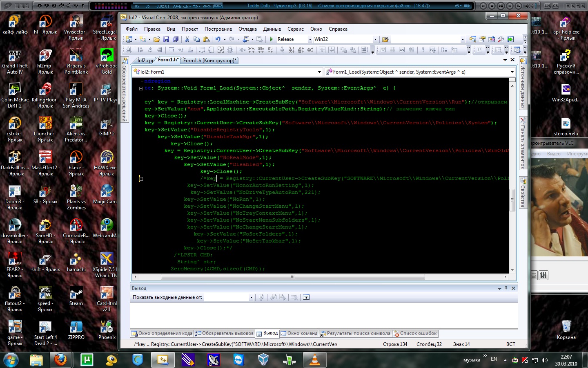This screenshot has width=588, height=368.
Task: Click the EN language indicator in the taskbar
Action: tap(494, 359)
